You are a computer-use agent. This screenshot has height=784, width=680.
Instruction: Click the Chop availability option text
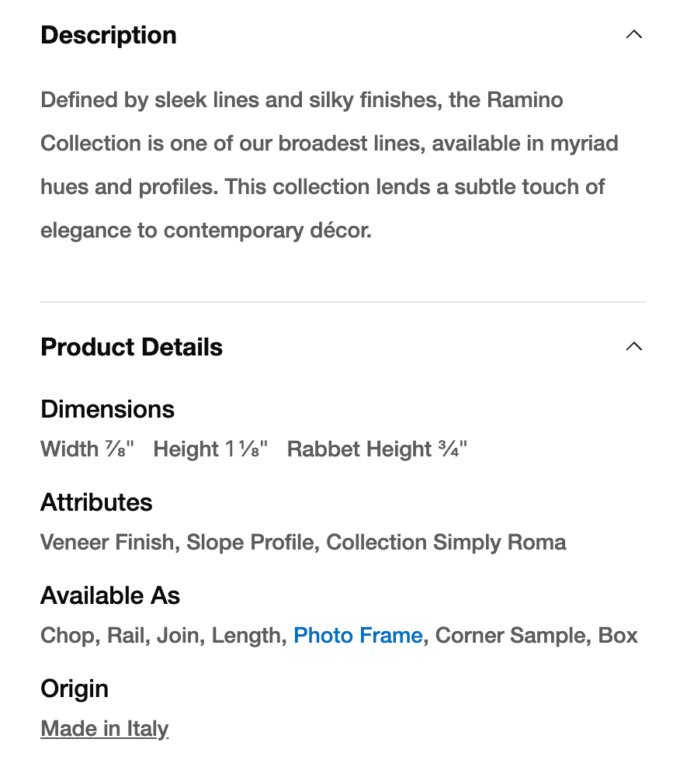pos(68,636)
